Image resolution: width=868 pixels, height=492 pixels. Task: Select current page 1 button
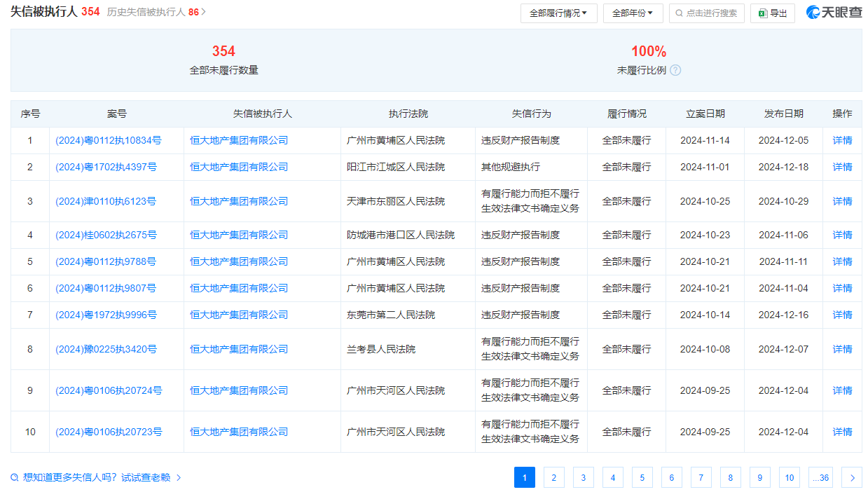524,478
